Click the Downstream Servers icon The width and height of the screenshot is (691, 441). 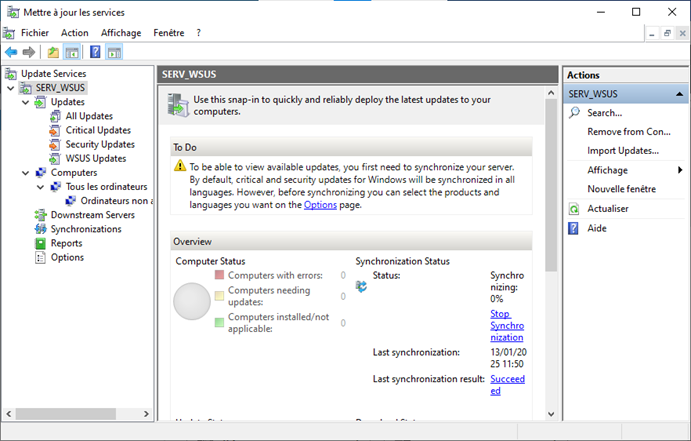[41, 215]
